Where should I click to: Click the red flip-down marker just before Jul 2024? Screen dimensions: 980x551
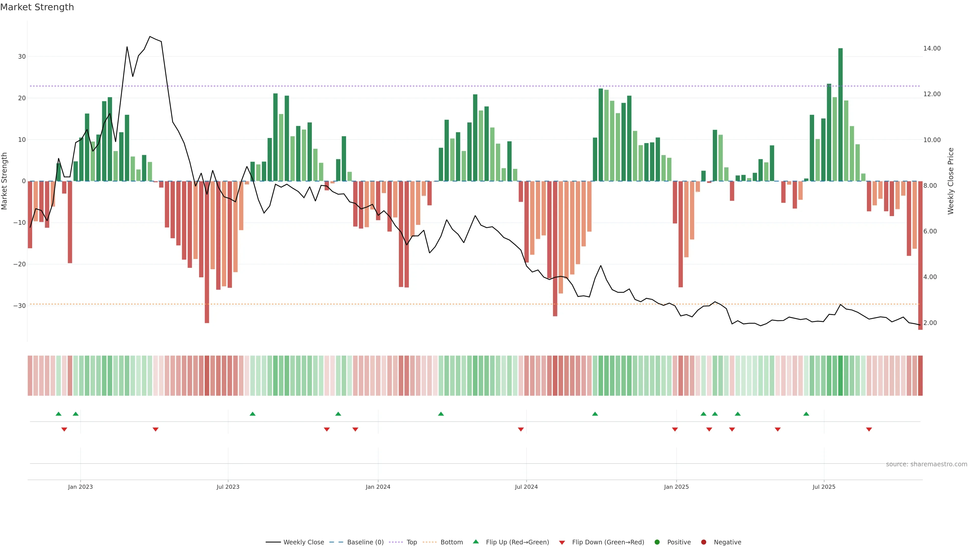(521, 429)
